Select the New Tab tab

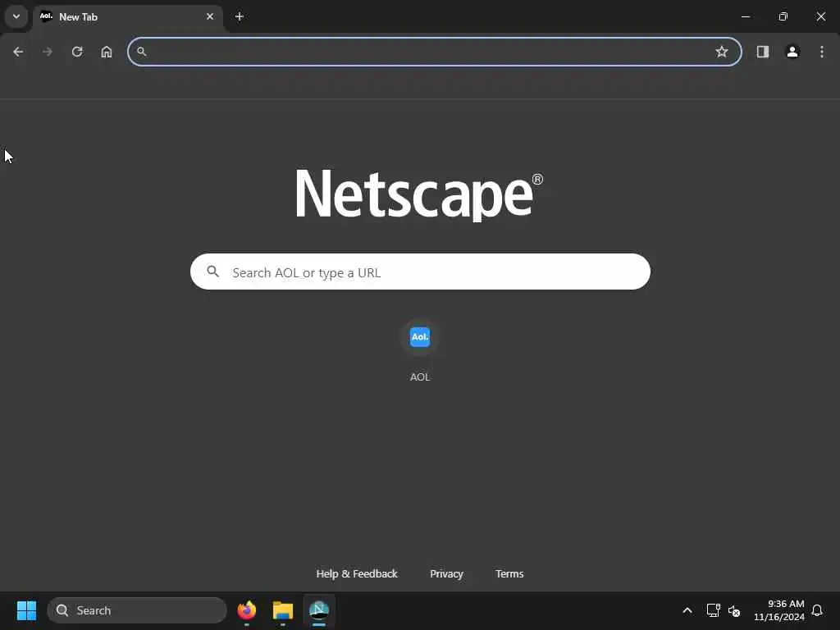point(127,16)
